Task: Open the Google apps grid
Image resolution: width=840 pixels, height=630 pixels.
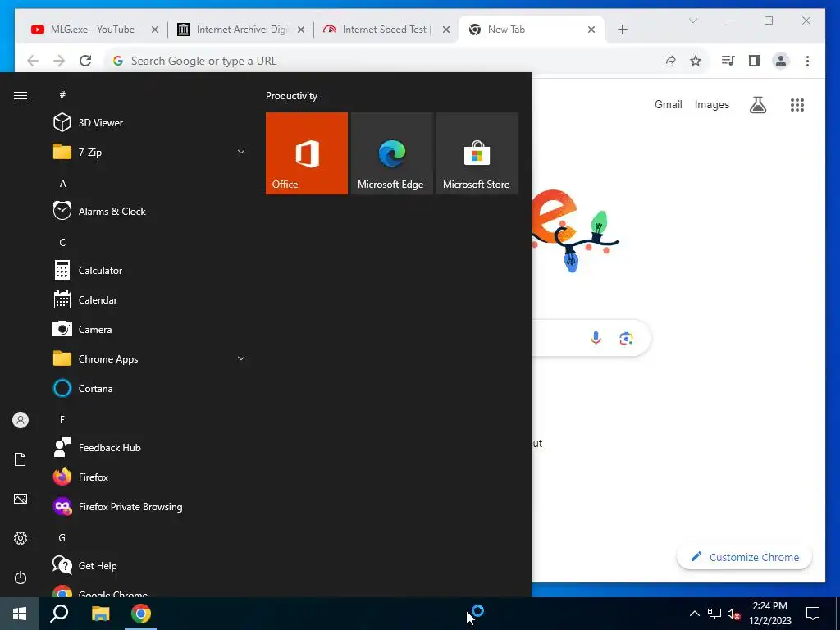Action: click(797, 105)
